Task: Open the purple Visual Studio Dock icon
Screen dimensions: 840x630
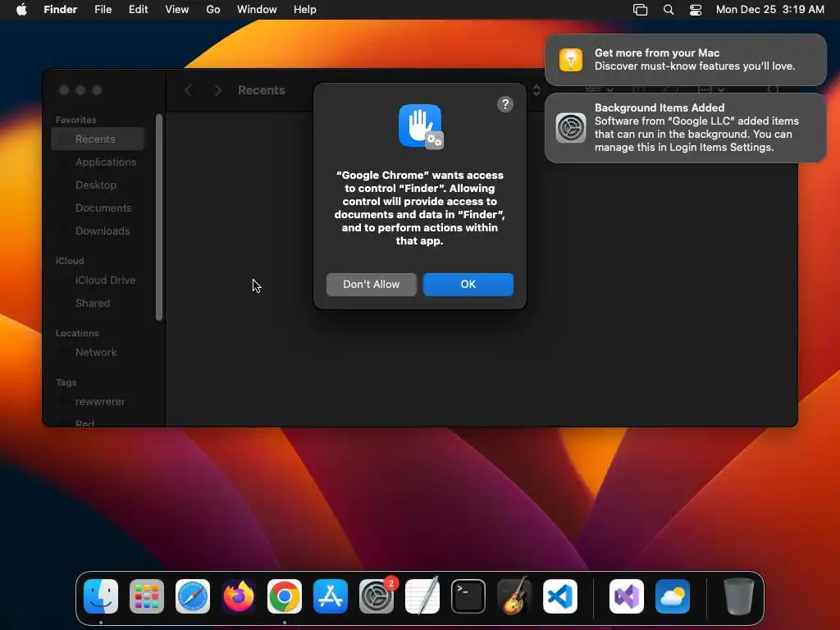Action: [627, 596]
